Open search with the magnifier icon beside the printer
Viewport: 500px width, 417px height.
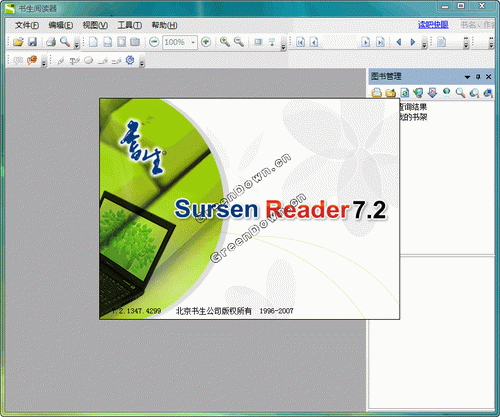pos(65,42)
